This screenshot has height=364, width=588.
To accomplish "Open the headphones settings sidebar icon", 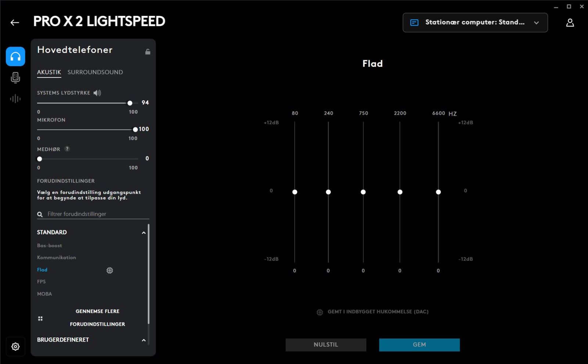I will 15,56.
